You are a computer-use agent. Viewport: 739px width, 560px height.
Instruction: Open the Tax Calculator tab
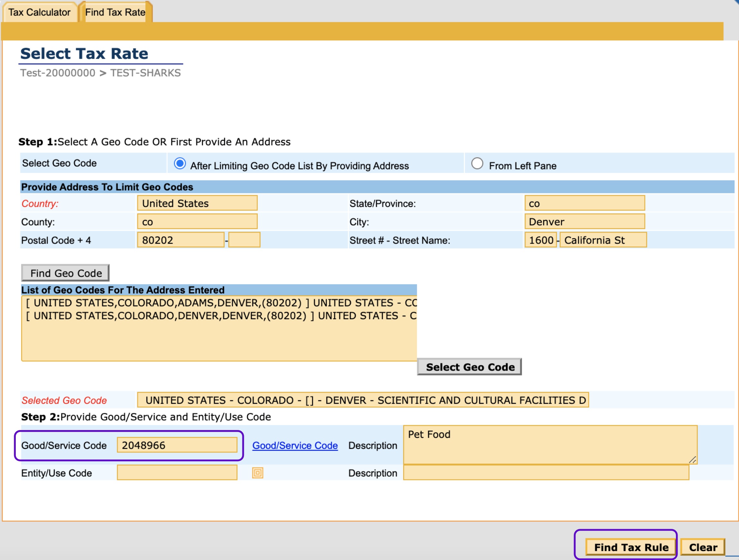39,12
